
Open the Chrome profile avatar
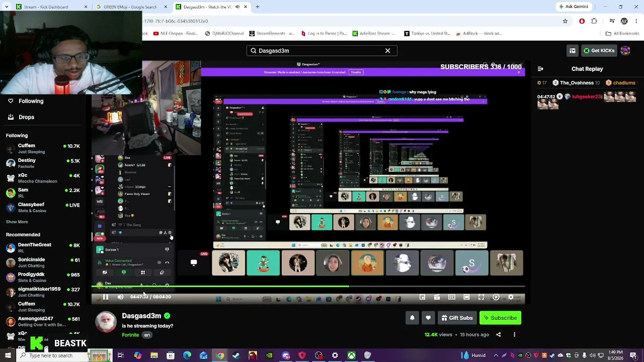624,21
